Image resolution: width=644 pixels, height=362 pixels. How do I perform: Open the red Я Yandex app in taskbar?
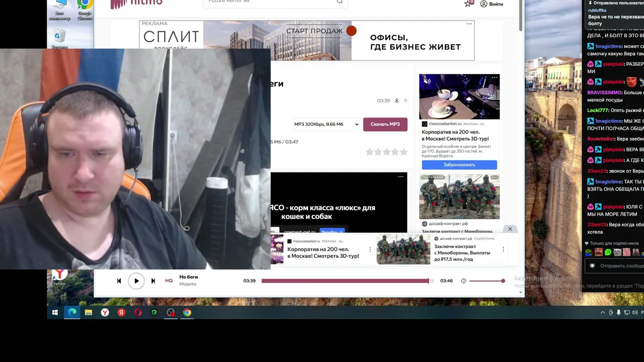[x=121, y=313]
